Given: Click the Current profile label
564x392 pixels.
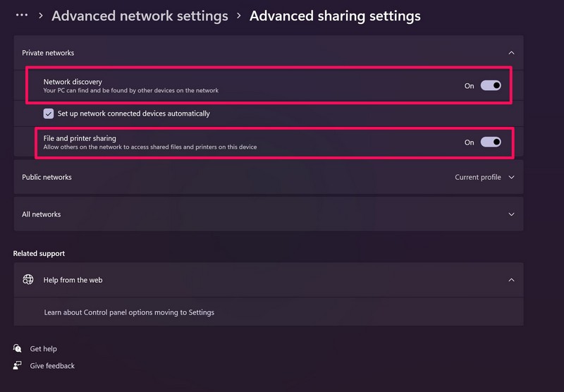Looking at the screenshot, I should point(478,178).
